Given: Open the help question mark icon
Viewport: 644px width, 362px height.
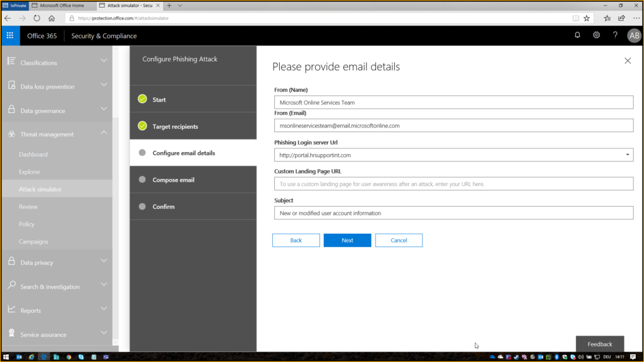Looking at the screenshot, I should pyautogui.click(x=615, y=35).
